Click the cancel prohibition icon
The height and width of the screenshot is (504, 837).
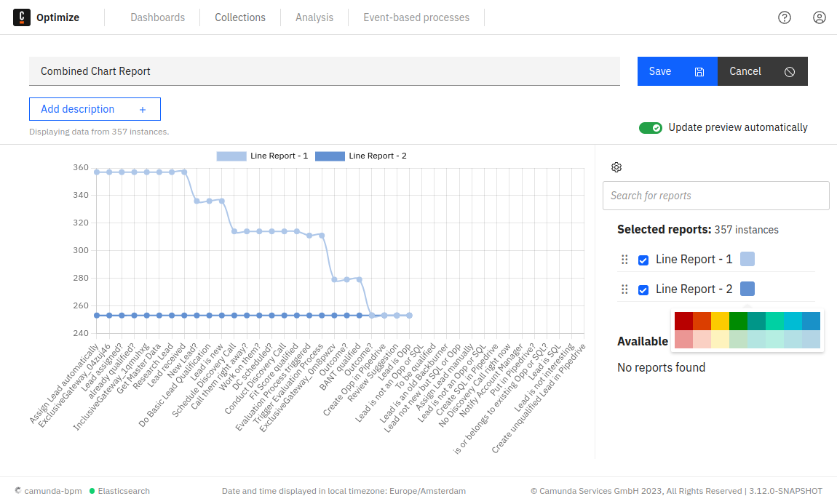[x=789, y=71]
